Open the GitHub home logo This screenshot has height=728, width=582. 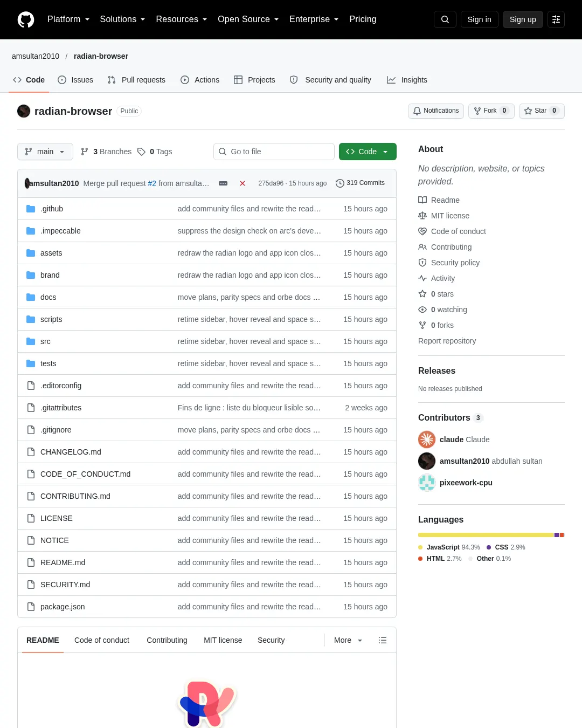(x=26, y=19)
